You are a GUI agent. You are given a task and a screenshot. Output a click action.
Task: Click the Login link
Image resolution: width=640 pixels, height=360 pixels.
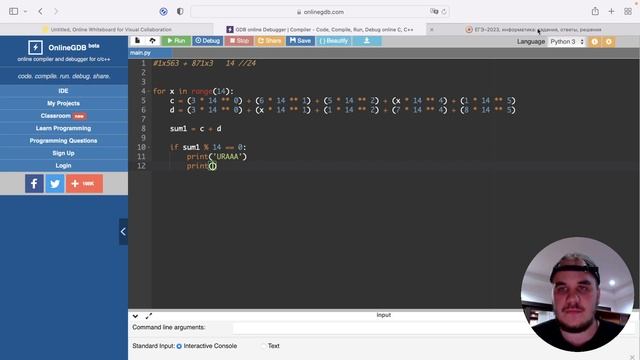click(63, 165)
